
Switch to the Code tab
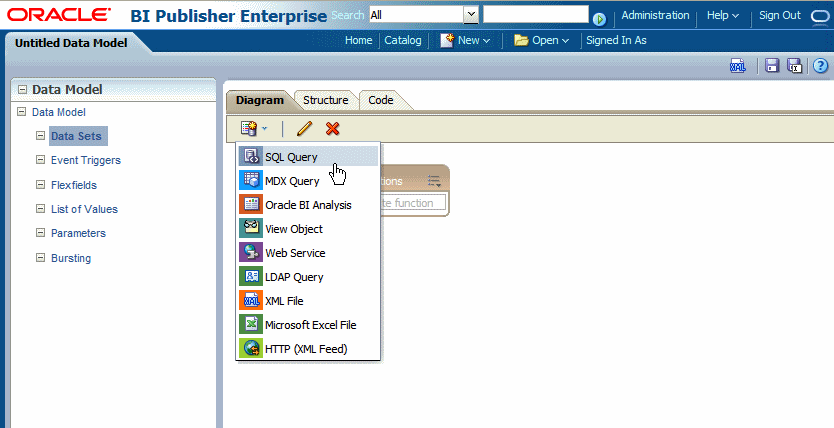pyautogui.click(x=381, y=100)
